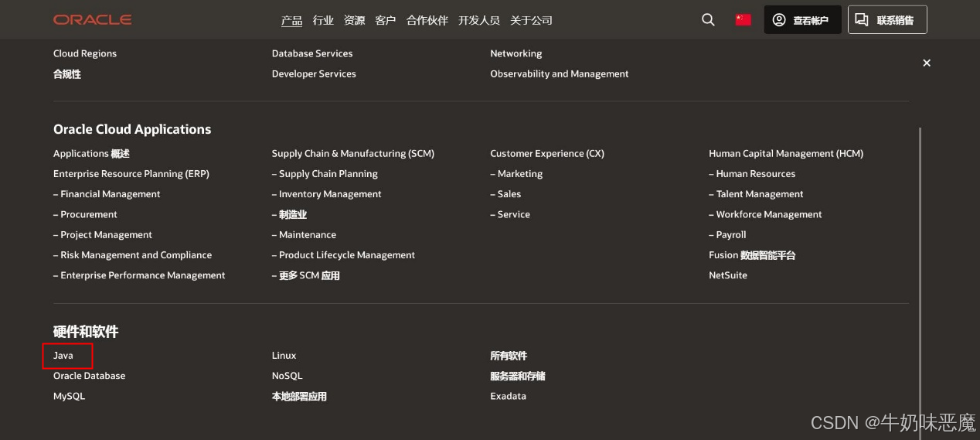Viewport: 980px width, 440px height.
Task: Open the Procurement link
Action: coord(85,214)
